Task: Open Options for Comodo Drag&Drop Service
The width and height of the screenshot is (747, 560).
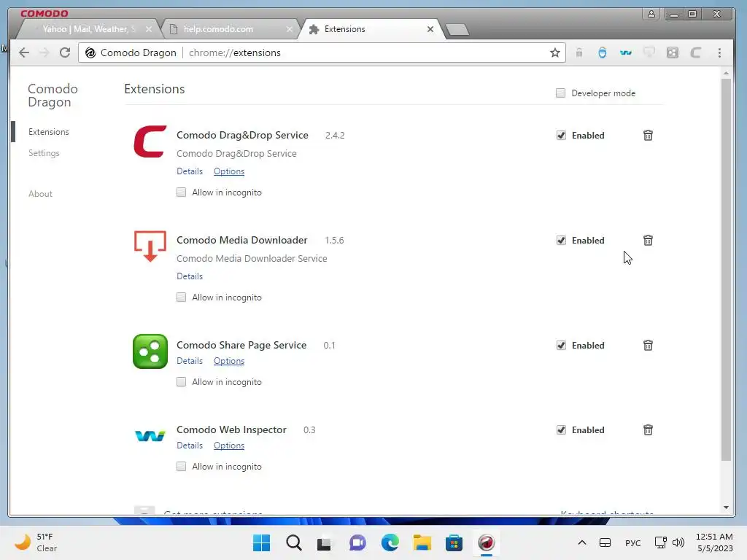Action: tap(228, 171)
